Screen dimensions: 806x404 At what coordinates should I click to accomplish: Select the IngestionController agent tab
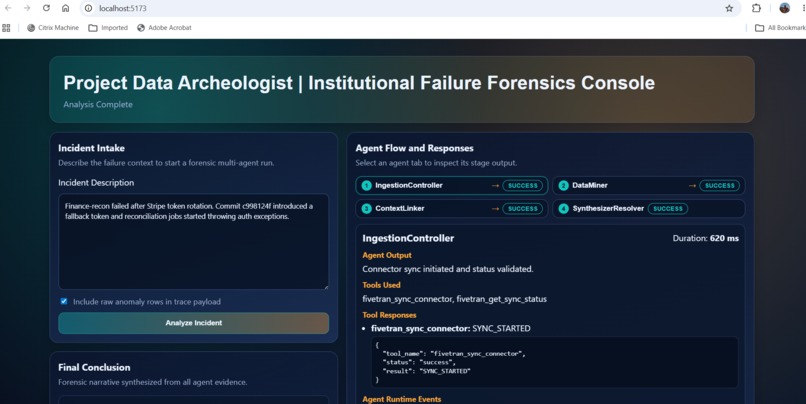tap(452, 186)
